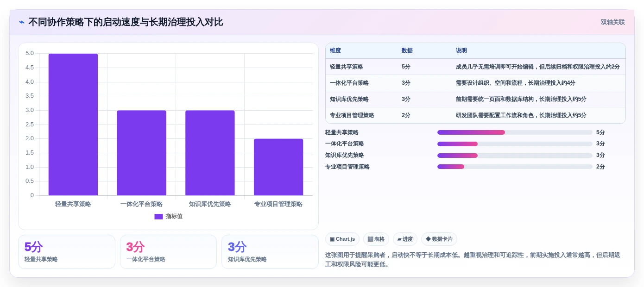Click the chart title 不同协作策略下的启动速度

(126, 22)
